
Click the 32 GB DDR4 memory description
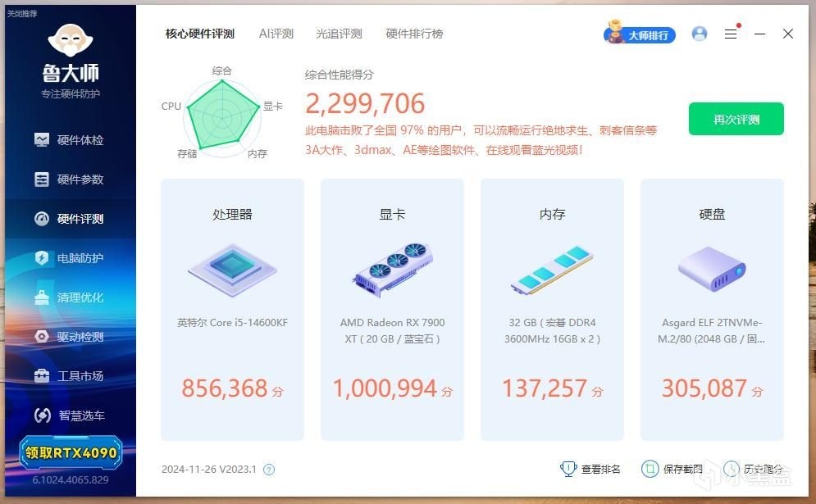click(552, 331)
